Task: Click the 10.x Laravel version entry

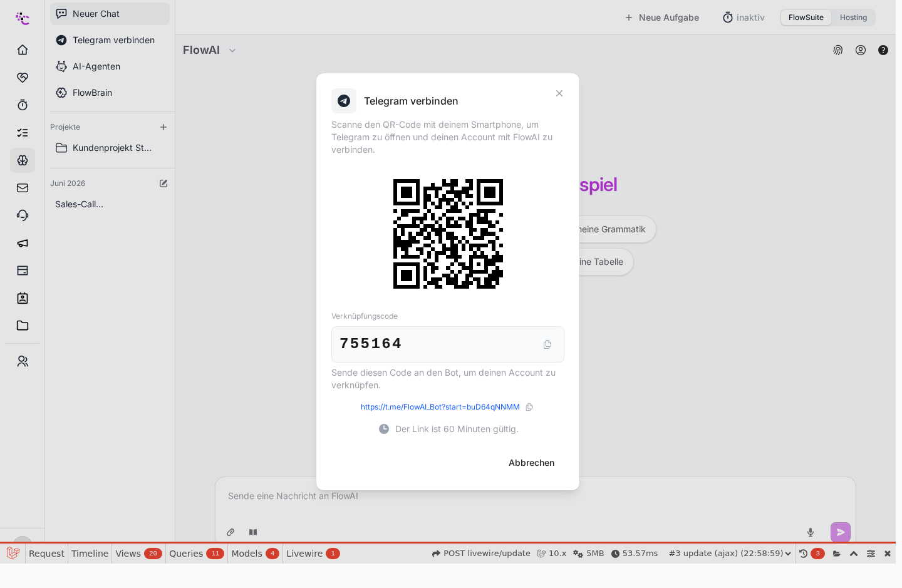Action: pyautogui.click(x=552, y=554)
